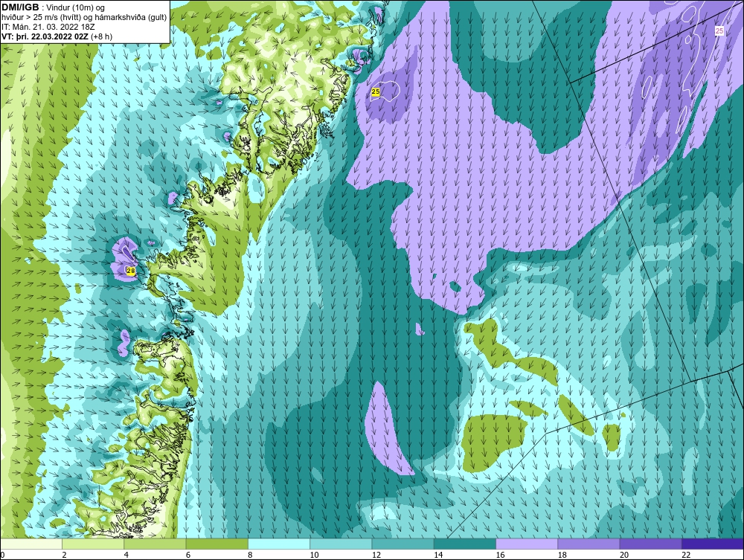
Task: Pick the darkest purple legend swatch above 22
Action: point(712,544)
